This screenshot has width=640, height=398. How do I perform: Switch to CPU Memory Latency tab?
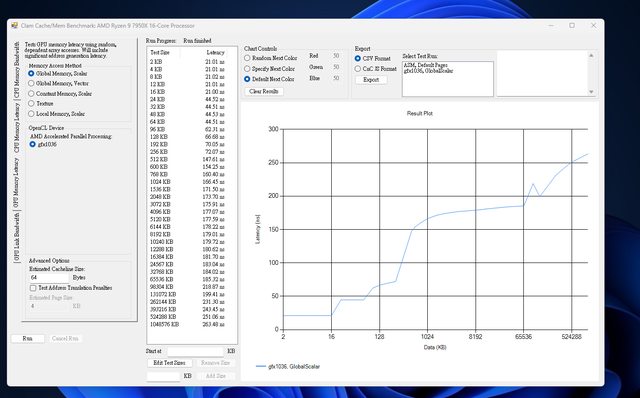17,128
